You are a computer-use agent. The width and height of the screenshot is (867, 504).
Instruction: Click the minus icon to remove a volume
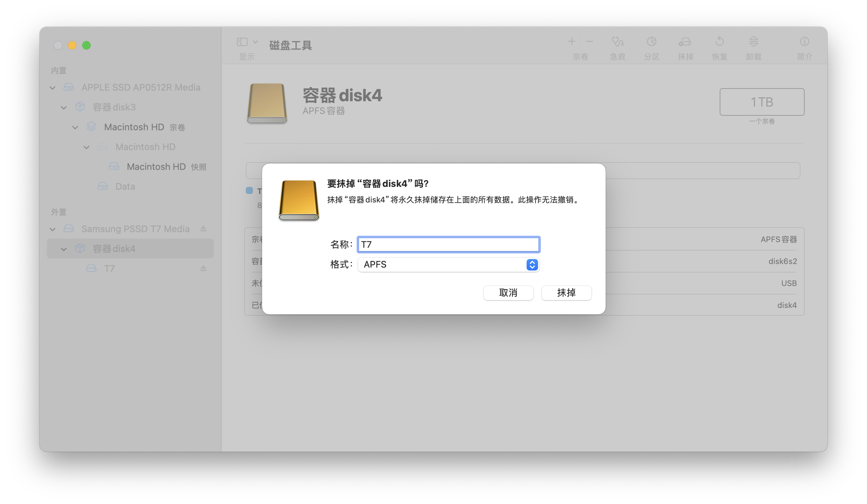(589, 41)
